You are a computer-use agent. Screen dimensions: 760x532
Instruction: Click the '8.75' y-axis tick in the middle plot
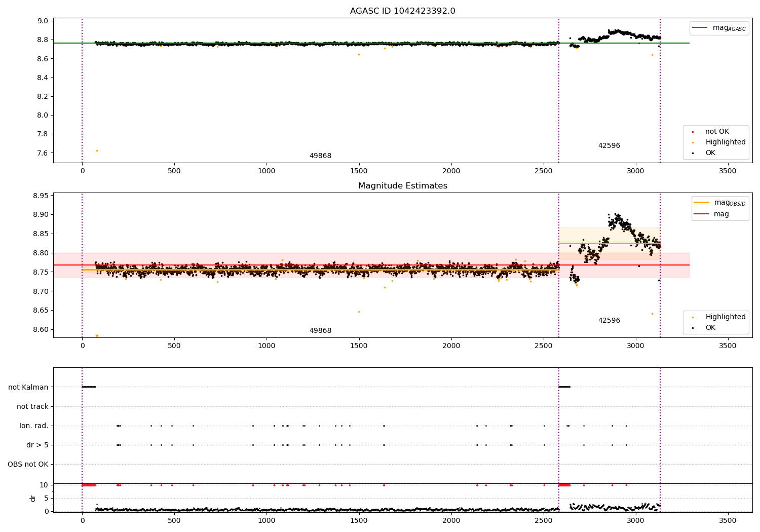tap(41, 273)
